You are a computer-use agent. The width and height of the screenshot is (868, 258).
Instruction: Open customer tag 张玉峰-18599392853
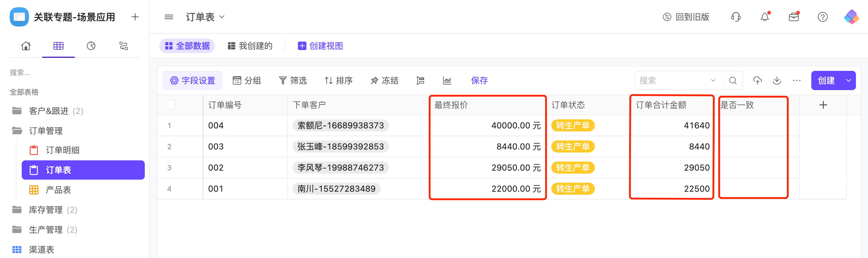[x=340, y=146]
